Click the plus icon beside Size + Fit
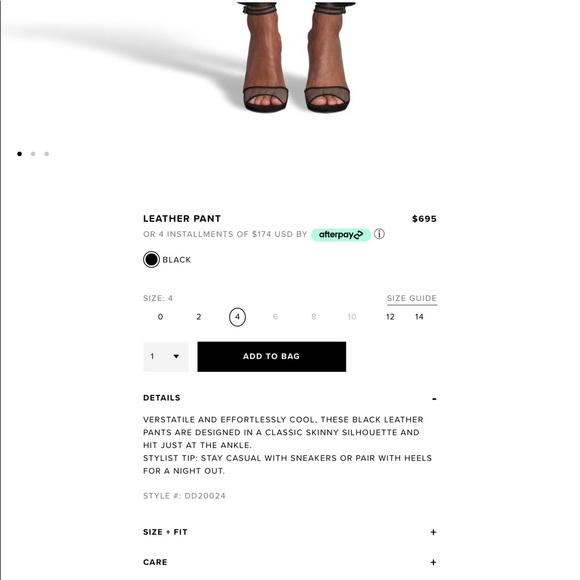Viewport: 580px width, 580px height. pyautogui.click(x=433, y=532)
